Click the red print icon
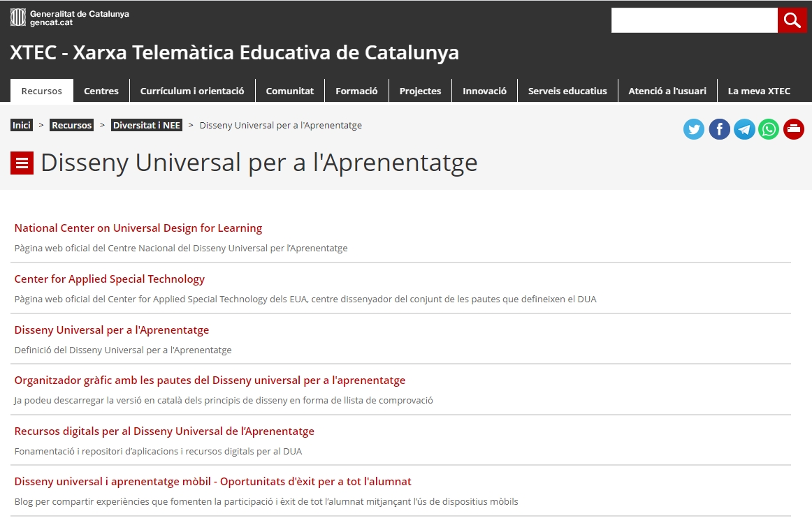The image size is (812, 525). (x=794, y=129)
